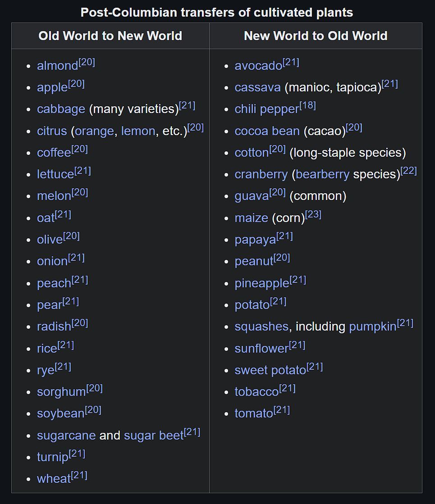Follow the chili pepper link
Viewport: 435px width, 504px height.
tap(267, 109)
